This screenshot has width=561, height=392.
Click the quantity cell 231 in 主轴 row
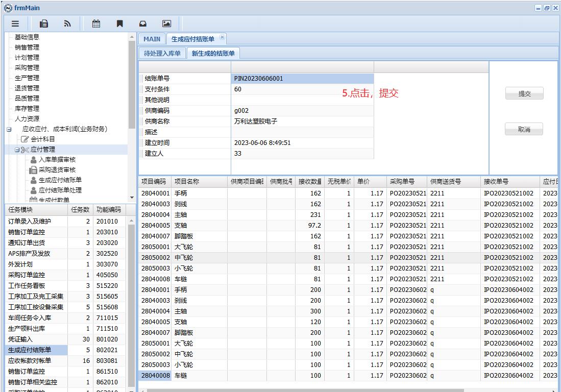[310, 214]
